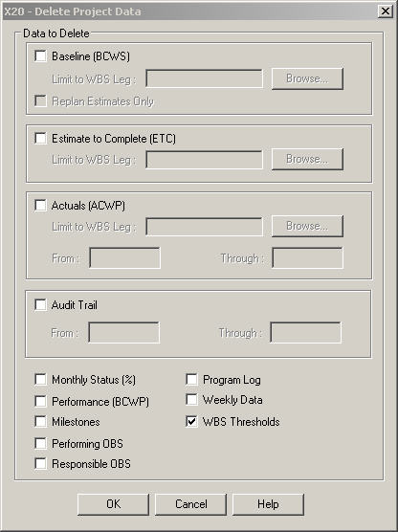Image resolution: width=398 pixels, height=532 pixels.
Task: Uncheck the WBS Thresholds checkbox
Action: pyautogui.click(x=191, y=422)
